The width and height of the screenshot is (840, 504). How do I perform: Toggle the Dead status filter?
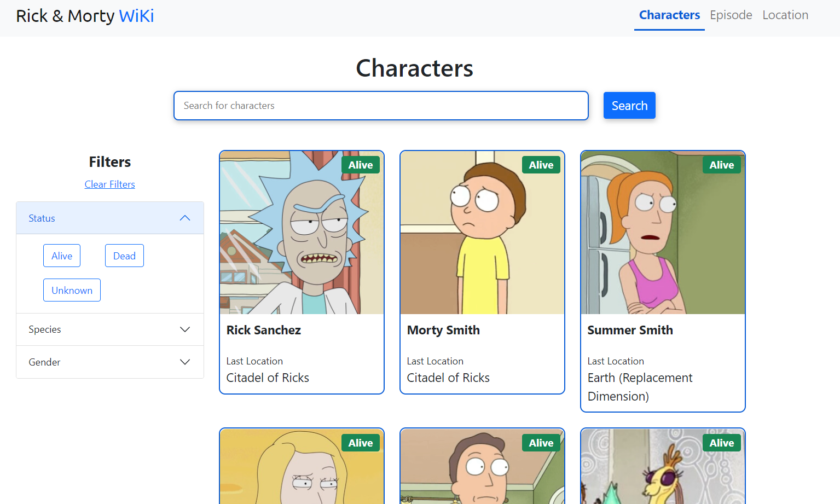[124, 256]
